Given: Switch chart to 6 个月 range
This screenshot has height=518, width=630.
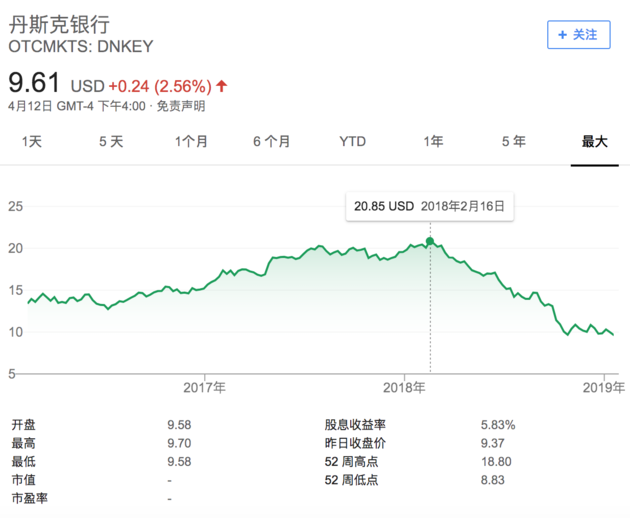Looking at the screenshot, I should pyautogui.click(x=271, y=142).
